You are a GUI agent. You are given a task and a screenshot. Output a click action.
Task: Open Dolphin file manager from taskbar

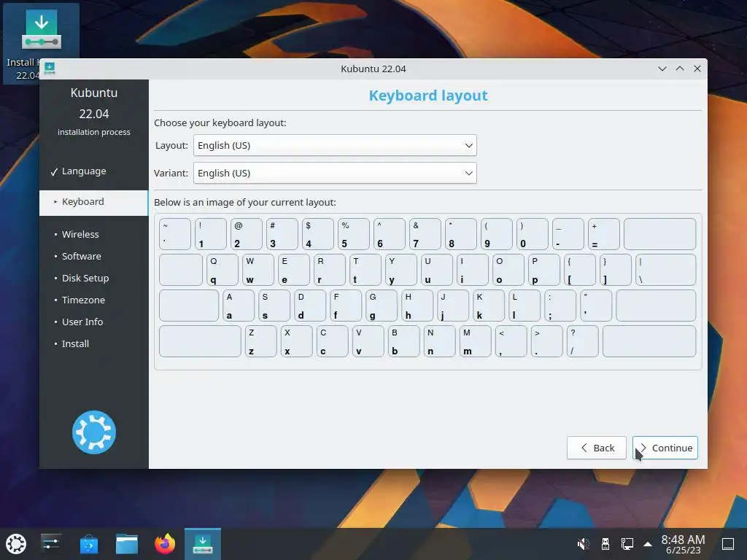pyautogui.click(x=127, y=544)
